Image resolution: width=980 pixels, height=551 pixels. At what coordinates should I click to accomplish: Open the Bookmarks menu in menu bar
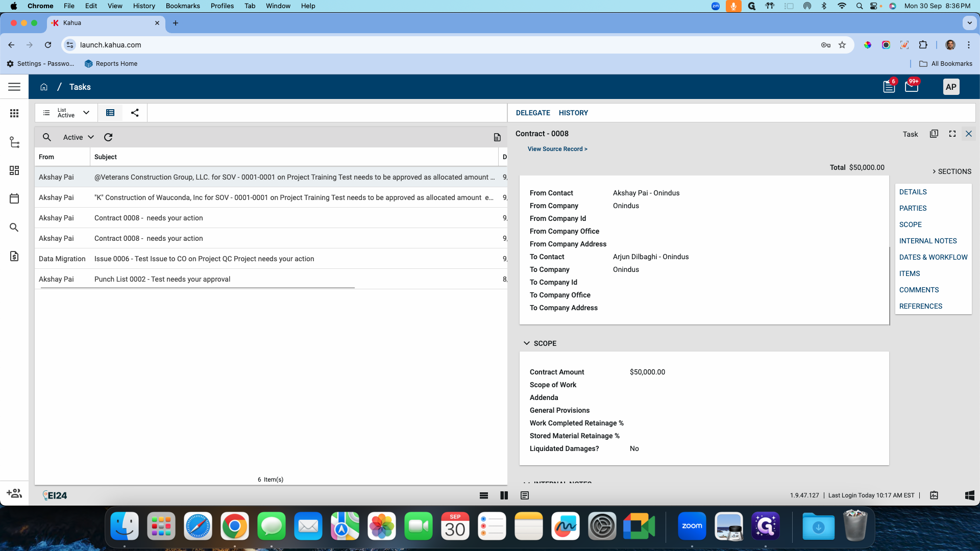pyautogui.click(x=182, y=6)
